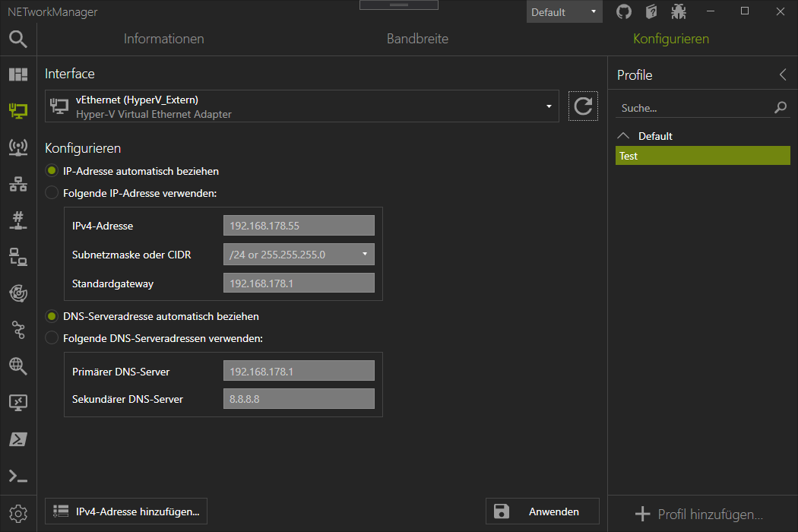Screen dimensions: 798x532
Task: Select the WLAN wireless tool in the sidebar
Action: (17, 147)
